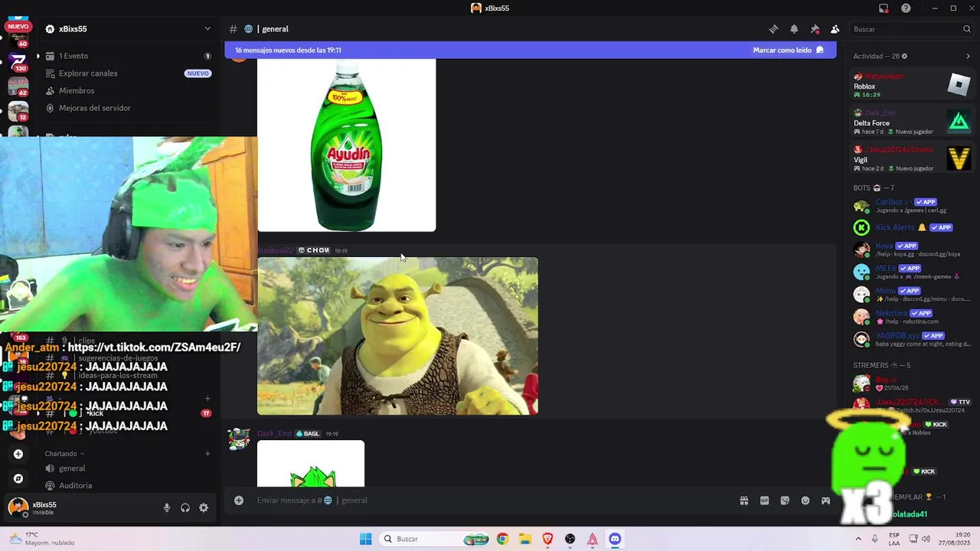The image size is (980, 551).
Task: Click Carlbot in member list
Action: [912, 206]
